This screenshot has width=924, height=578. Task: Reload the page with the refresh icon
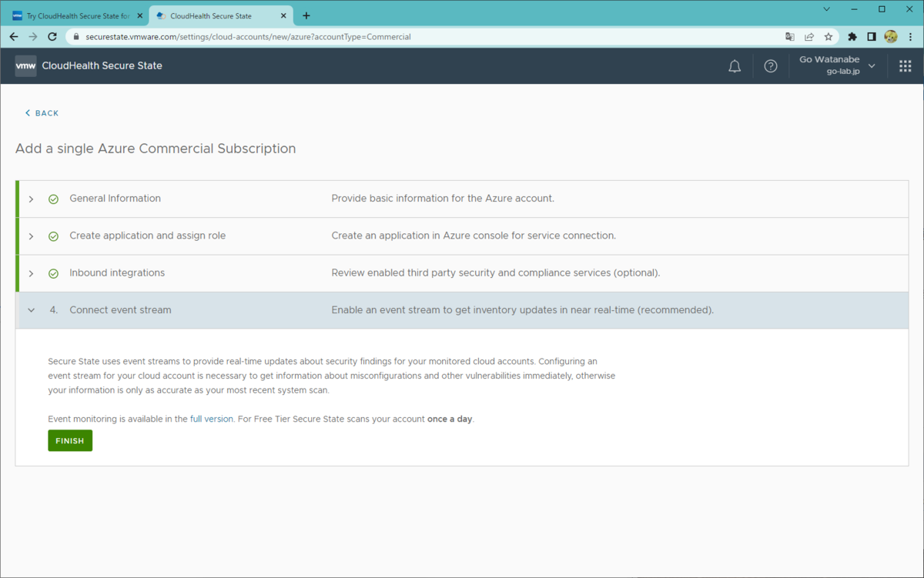tap(52, 36)
